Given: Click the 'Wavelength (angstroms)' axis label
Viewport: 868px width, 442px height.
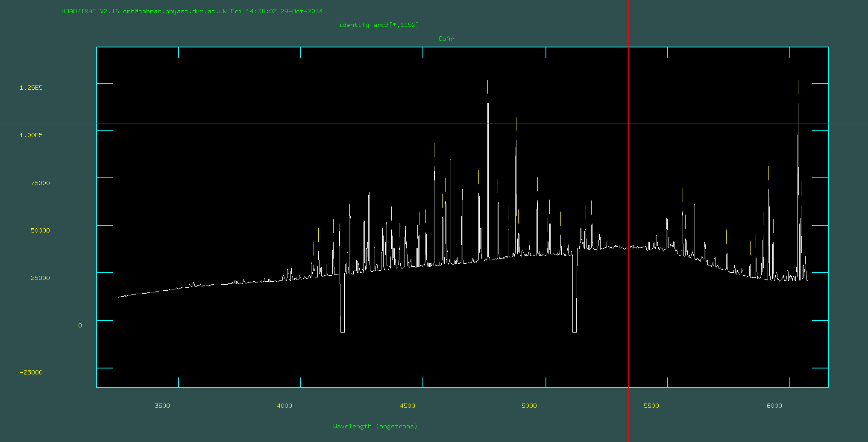Looking at the screenshot, I should tap(375, 426).
